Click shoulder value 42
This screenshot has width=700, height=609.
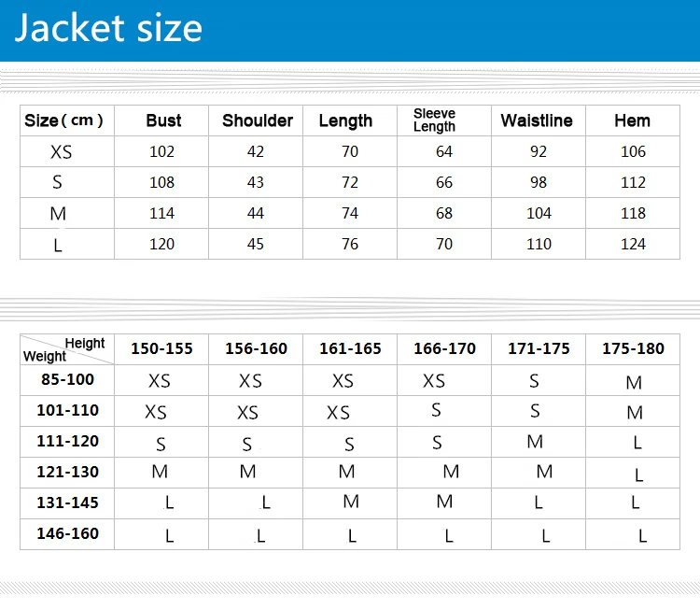(256, 151)
